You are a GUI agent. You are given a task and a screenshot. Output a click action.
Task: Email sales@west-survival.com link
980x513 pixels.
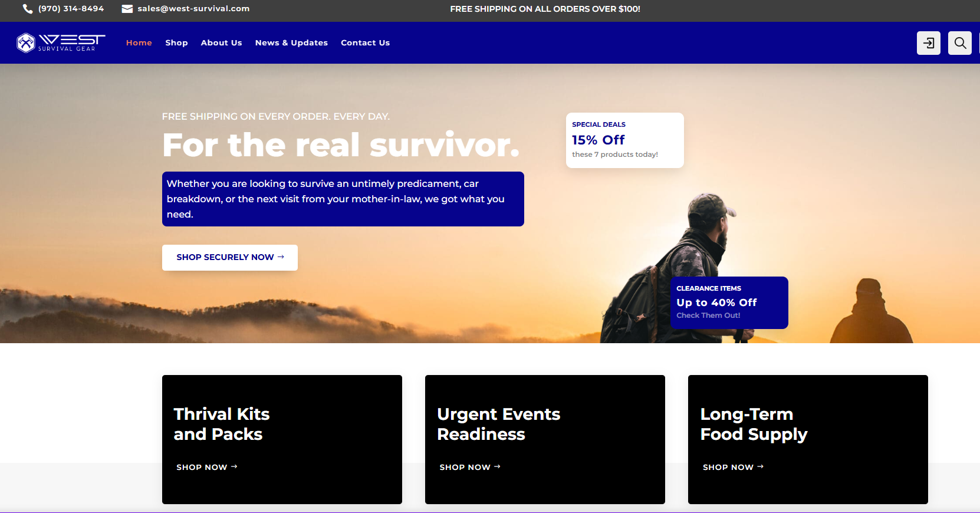point(193,9)
